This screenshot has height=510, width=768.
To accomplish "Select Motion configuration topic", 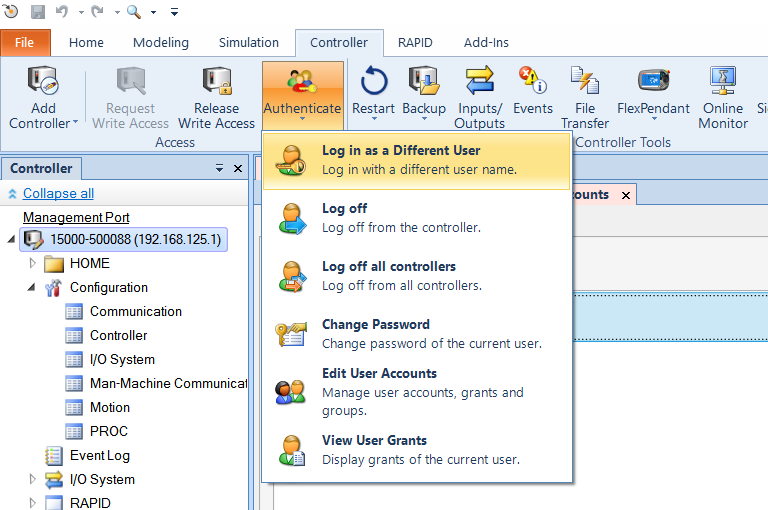I will point(110,408).
